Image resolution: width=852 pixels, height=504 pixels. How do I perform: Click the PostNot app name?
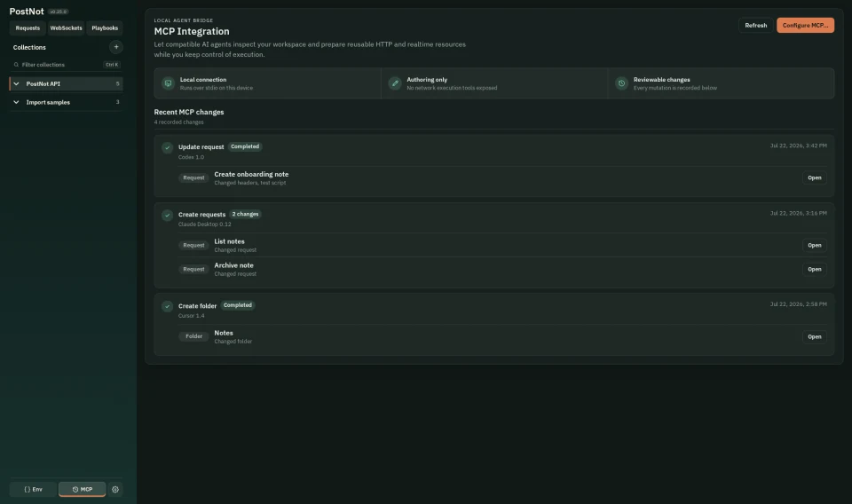[27, 12]
